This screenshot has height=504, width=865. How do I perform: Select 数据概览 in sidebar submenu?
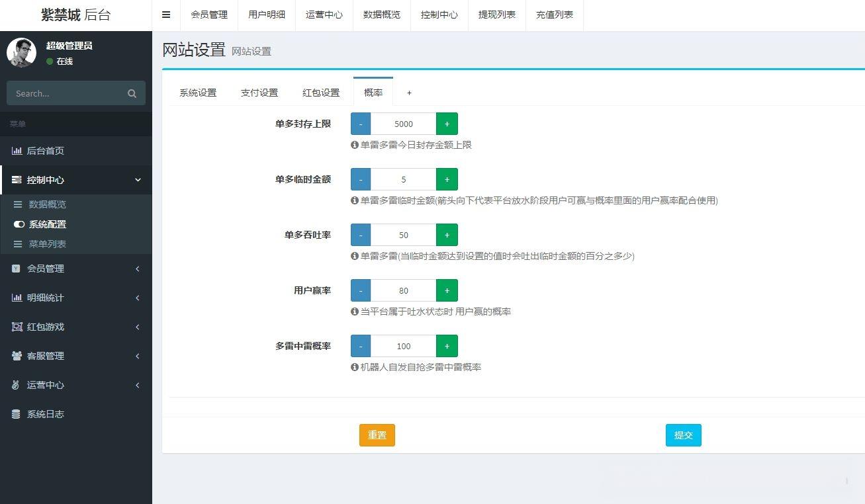[x=47, y=204]
